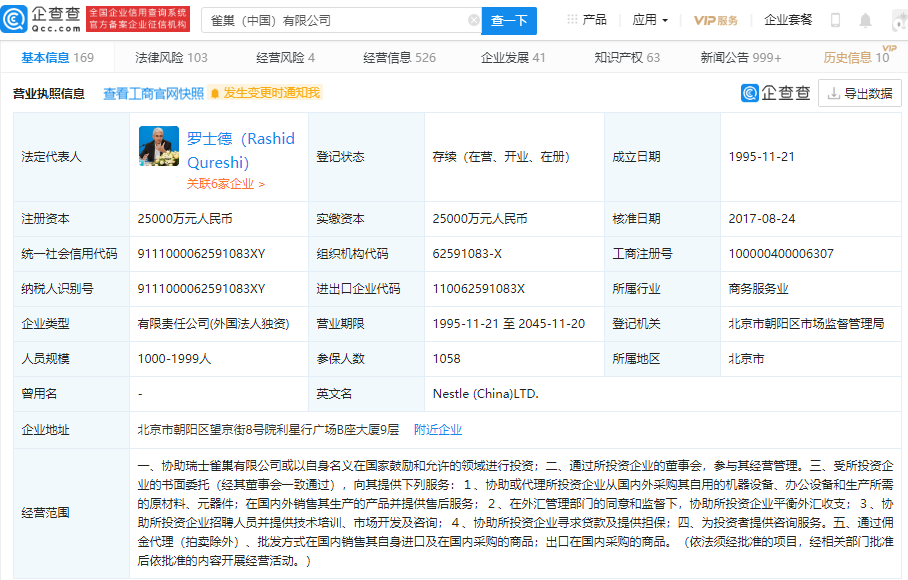Click 导出数据 export button

tap(860, 93)
